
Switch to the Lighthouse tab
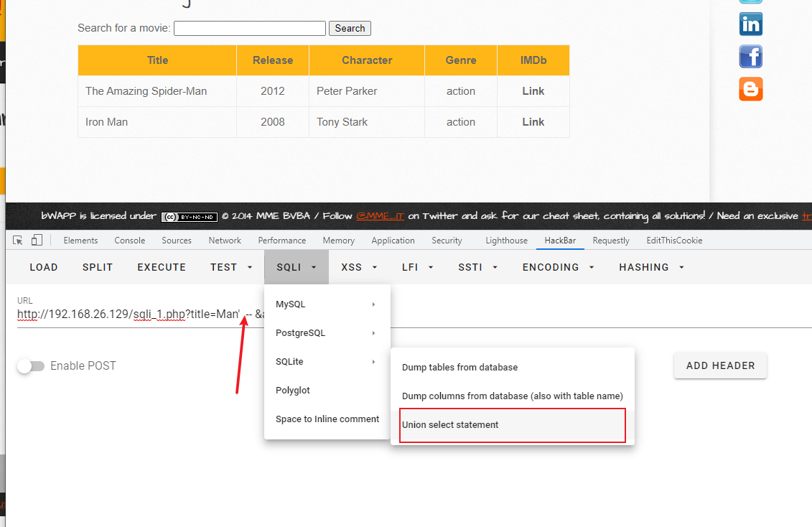click(506, 241)
